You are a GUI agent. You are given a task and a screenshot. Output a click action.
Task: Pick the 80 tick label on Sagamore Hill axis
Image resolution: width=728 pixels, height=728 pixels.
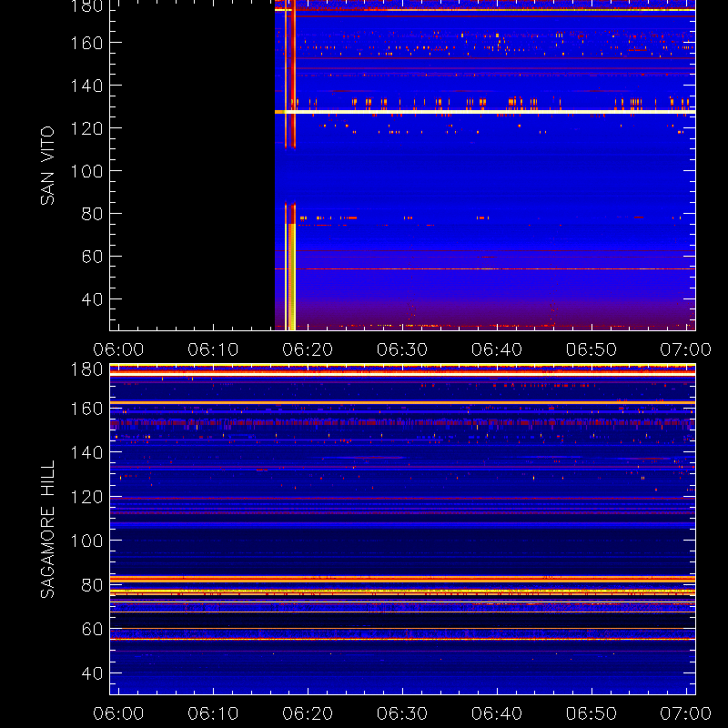tap(92, 585)
